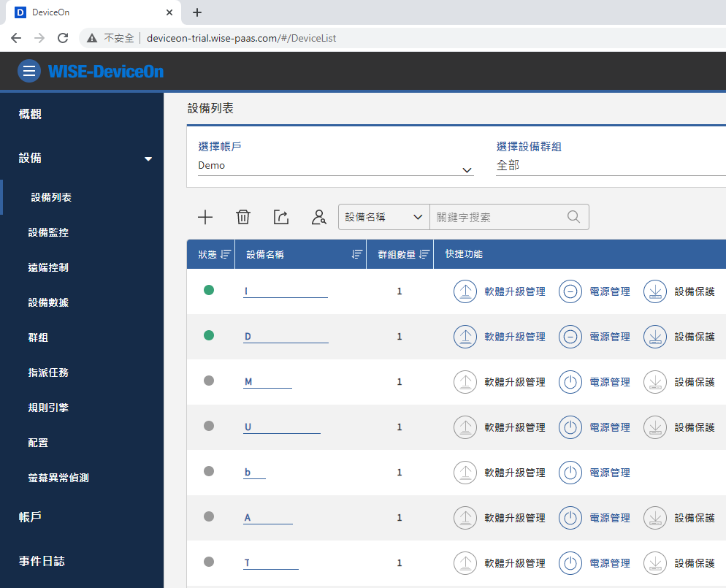Screen dimensions: 726x588
Task: Click the hamburger menu icon beside WISE-DeviceOn
Action: point(29,71)
